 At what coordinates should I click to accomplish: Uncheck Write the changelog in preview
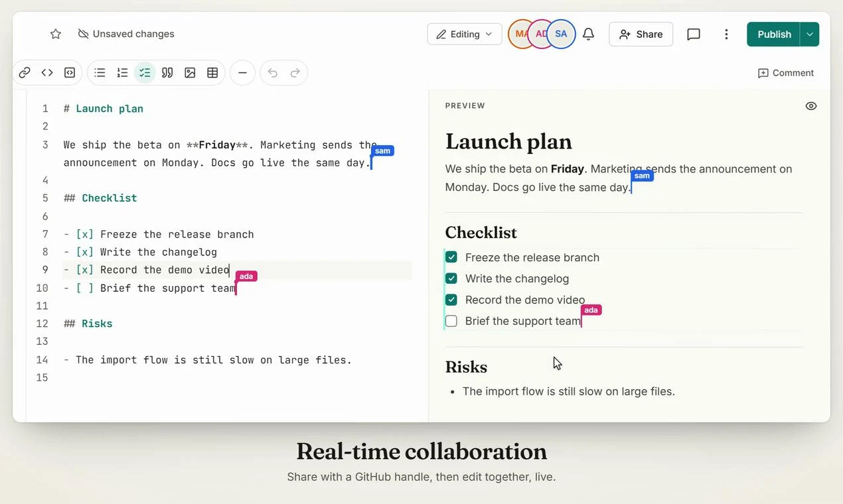[451, 279]
